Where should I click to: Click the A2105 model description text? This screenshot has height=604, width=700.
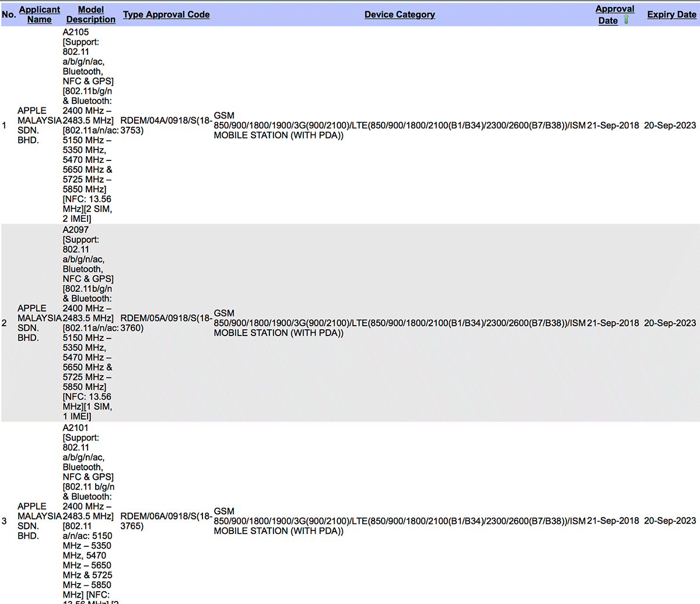[x=76, y=32]
